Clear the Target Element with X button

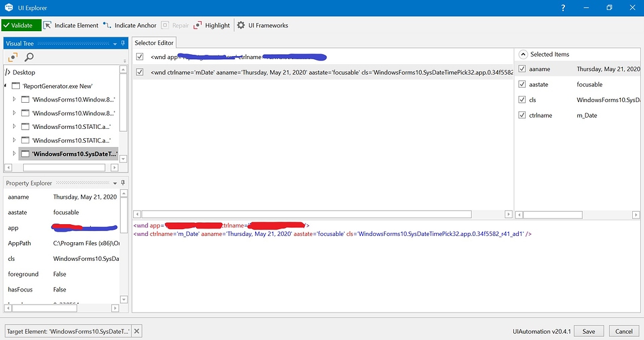(x=137, y=331)
